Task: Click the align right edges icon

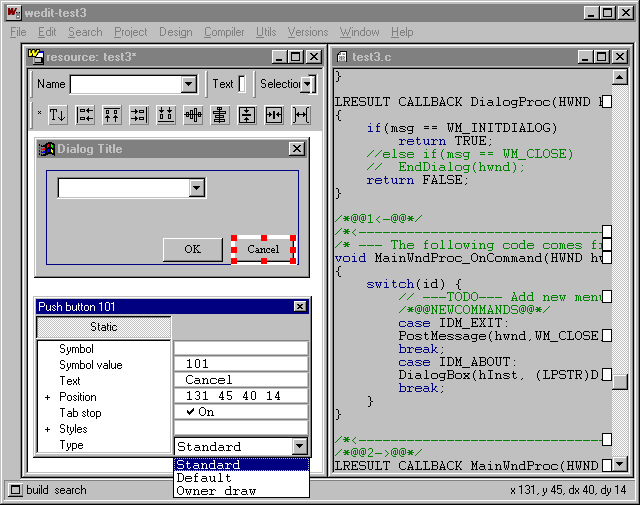Action: point(139,115)
